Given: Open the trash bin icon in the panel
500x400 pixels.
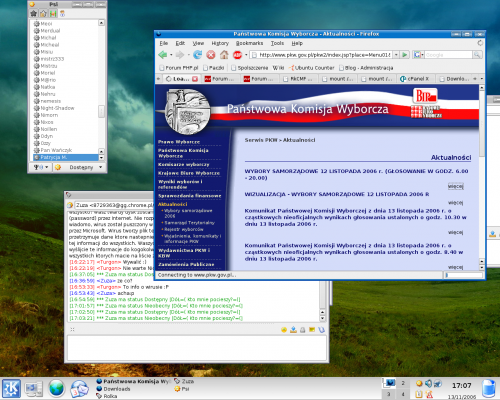Looking at the screenshot, I should tap(489, 389).
